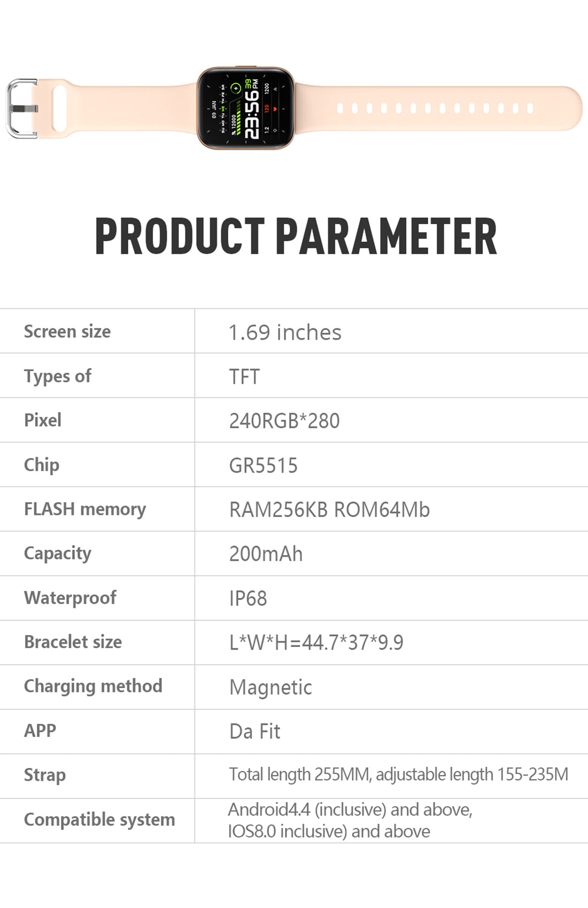
Task: Click the PRODUCT PARAMETER heading
Action: point(296,236)
